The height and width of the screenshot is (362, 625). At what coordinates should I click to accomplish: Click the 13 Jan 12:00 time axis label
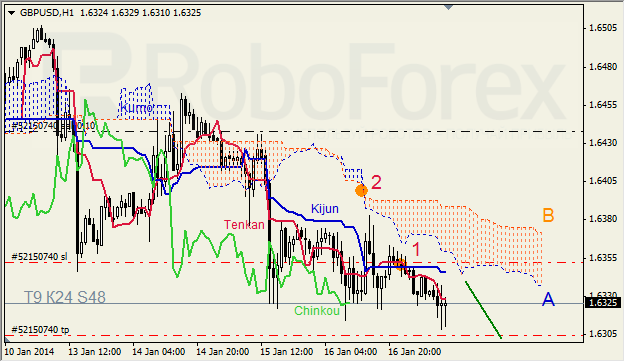pyautogui.click(x=95, y=352)
